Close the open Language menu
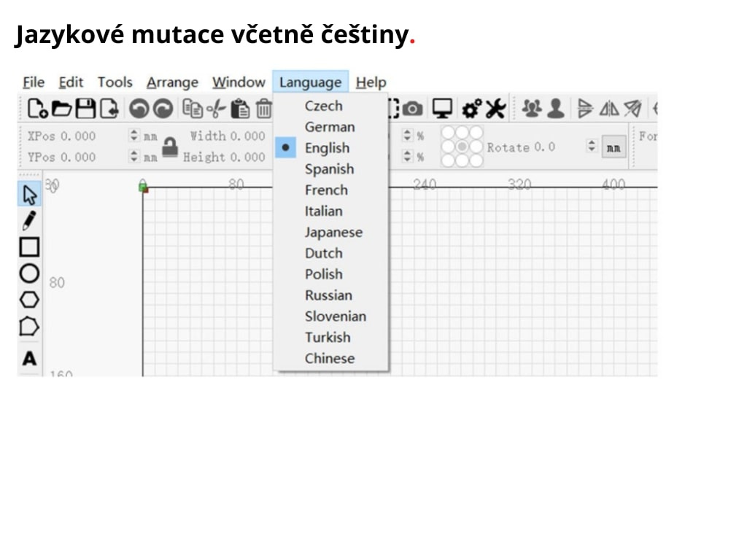This screenshot has height=560, width=747. 311,82
